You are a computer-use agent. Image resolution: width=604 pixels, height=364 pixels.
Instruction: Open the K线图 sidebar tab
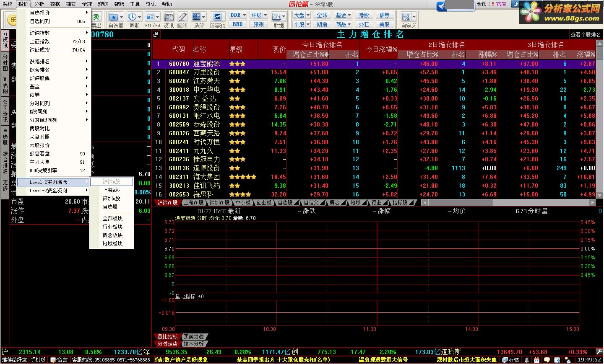point(5,85)
